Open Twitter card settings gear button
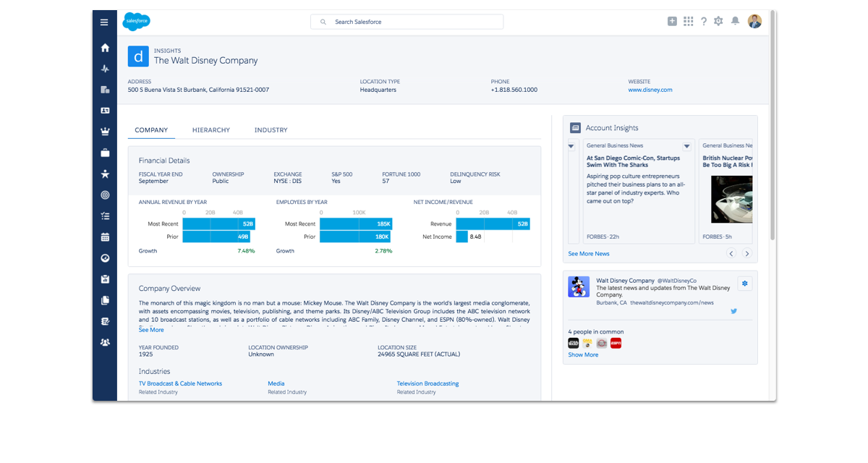 click(744, 283)
